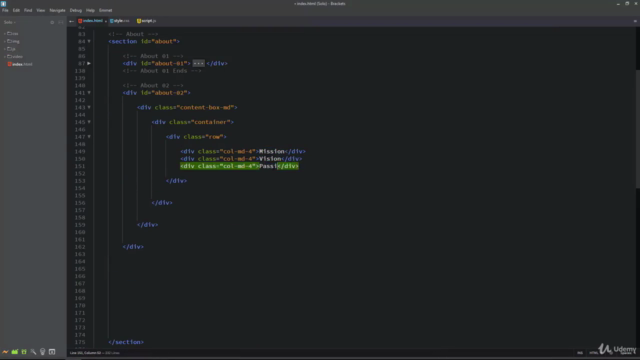Expand the css folder arrow

[4, 33]
